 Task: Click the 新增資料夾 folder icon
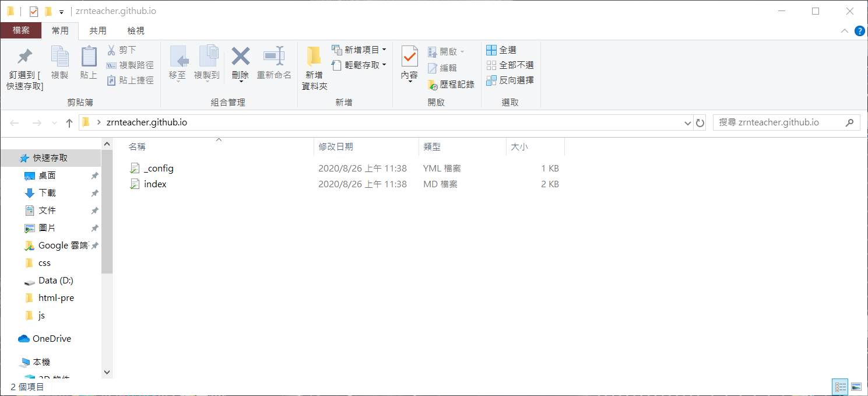tap(314, 57)
